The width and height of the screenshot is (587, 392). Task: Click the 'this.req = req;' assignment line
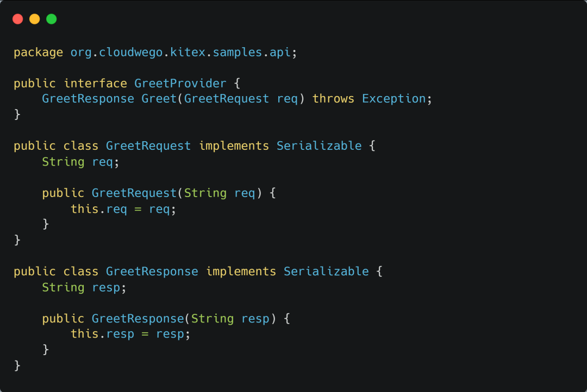(x=123, y=209)
